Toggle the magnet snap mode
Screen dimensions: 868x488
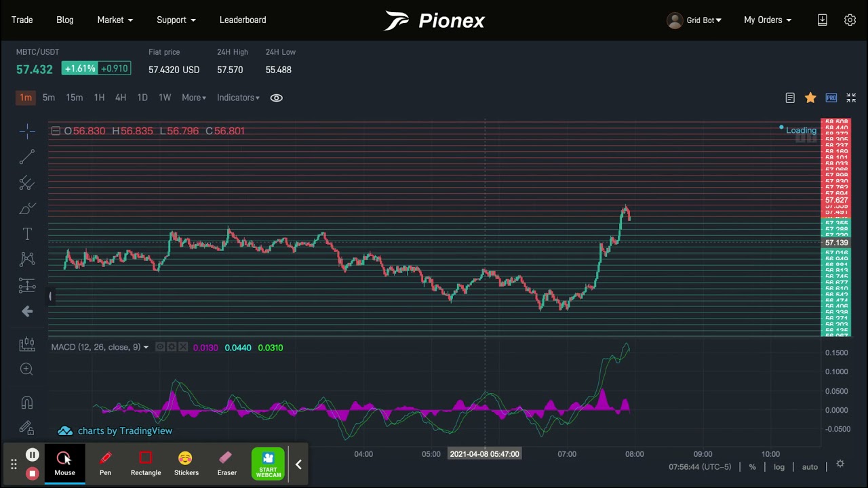27,403
